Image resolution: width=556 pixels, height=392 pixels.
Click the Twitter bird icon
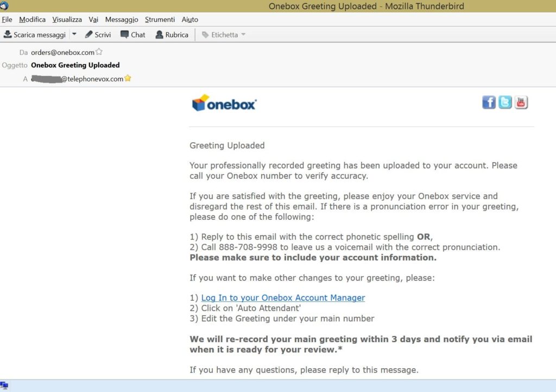pos(505,102)
